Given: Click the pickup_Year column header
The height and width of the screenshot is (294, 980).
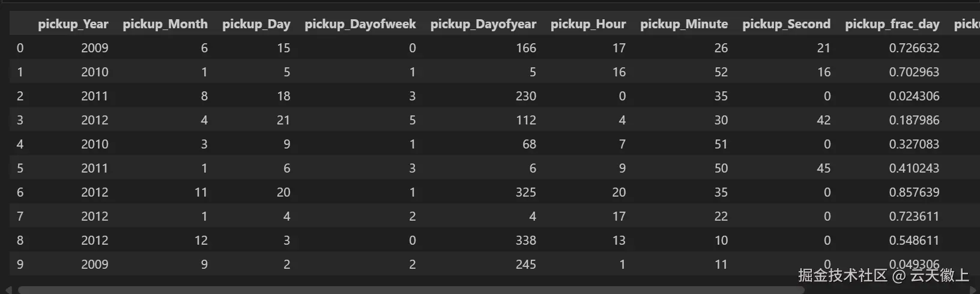Looking at the screenshot, I should point(73,24).
